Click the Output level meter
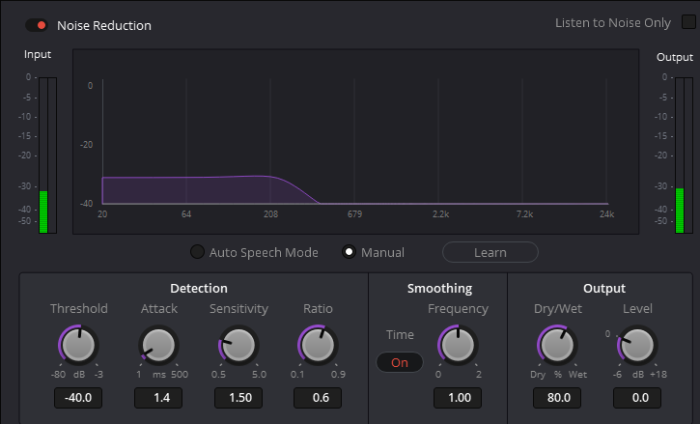This screenshot has width=700, height=424. tap(684, 155)
